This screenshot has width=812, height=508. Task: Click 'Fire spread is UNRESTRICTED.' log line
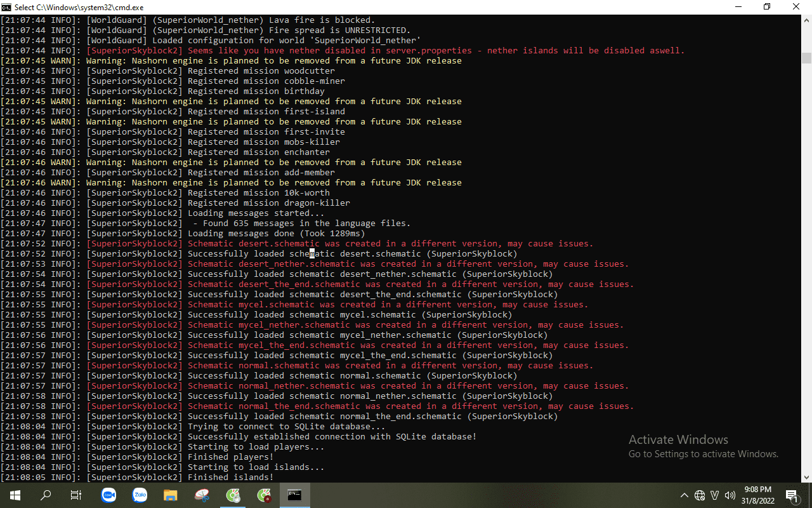pyautogui.click(x=206, y=30)
